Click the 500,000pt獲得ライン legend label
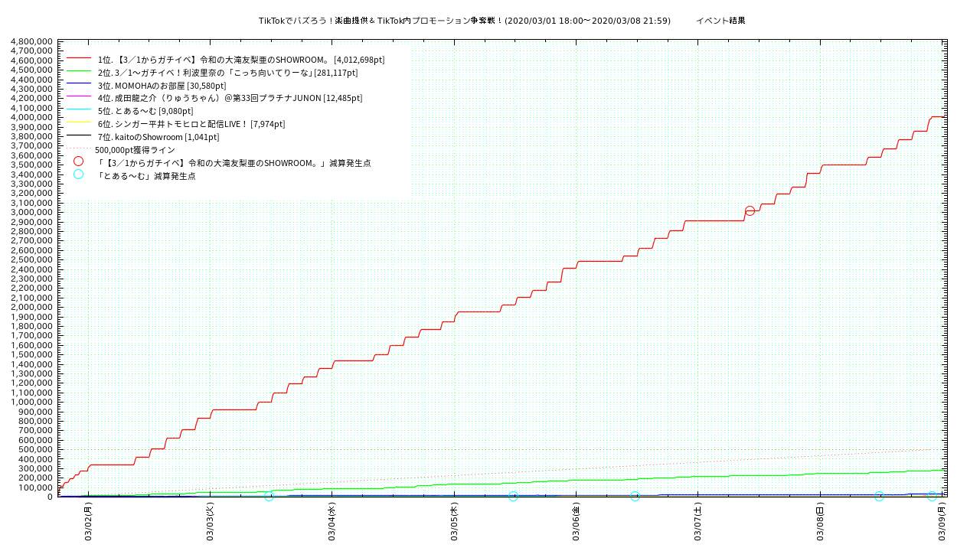 [135, 150]
